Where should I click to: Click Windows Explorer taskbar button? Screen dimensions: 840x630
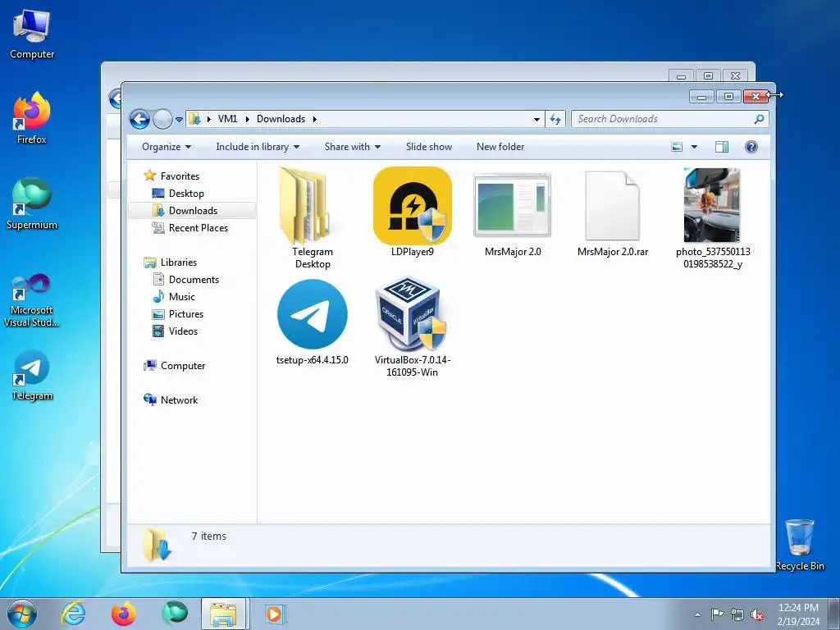point(224,614)
